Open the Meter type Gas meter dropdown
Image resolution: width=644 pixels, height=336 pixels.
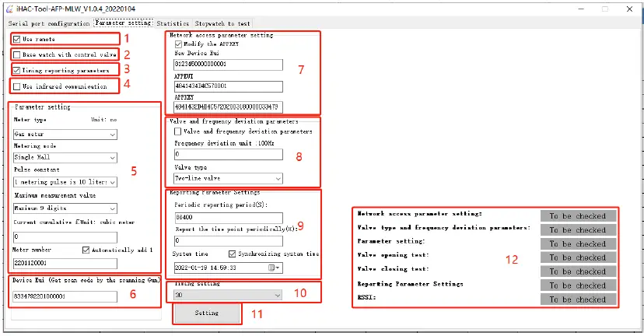(65, 135)
